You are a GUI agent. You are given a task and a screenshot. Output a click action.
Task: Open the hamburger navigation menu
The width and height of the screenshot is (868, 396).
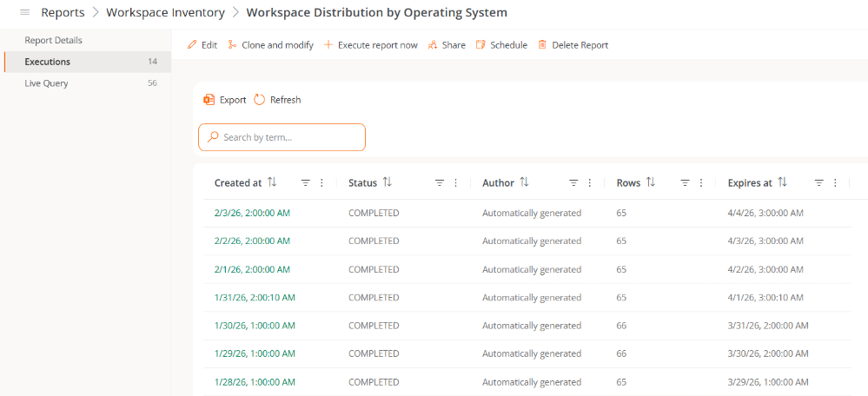click(x=24, y=13)
